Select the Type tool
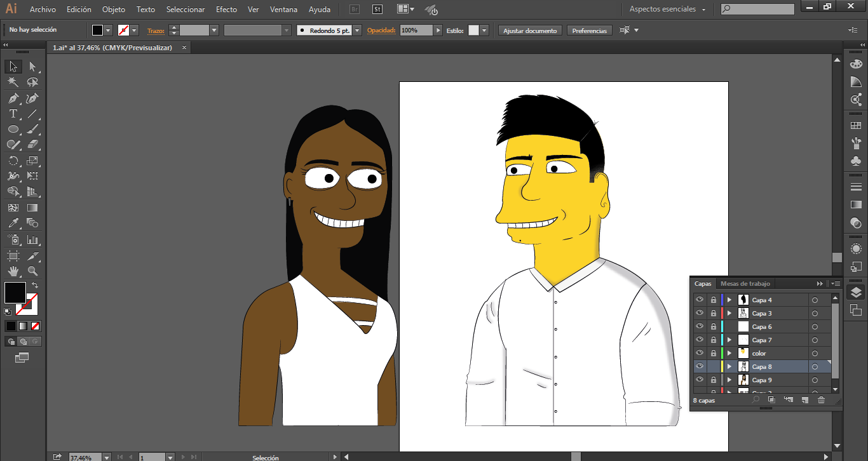The width and height of the screenshot is (868, 461). click(13, 114)
